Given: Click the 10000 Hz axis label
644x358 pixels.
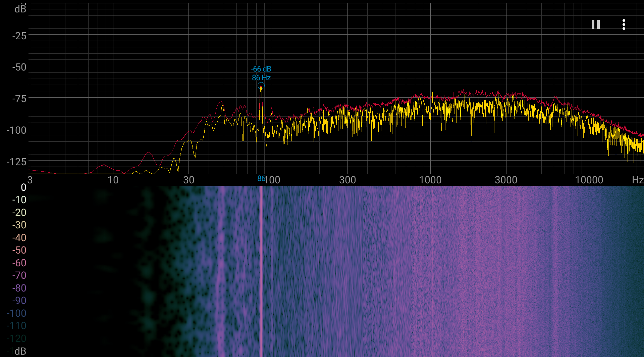Looking at the screenshot, I should [589, 180].
